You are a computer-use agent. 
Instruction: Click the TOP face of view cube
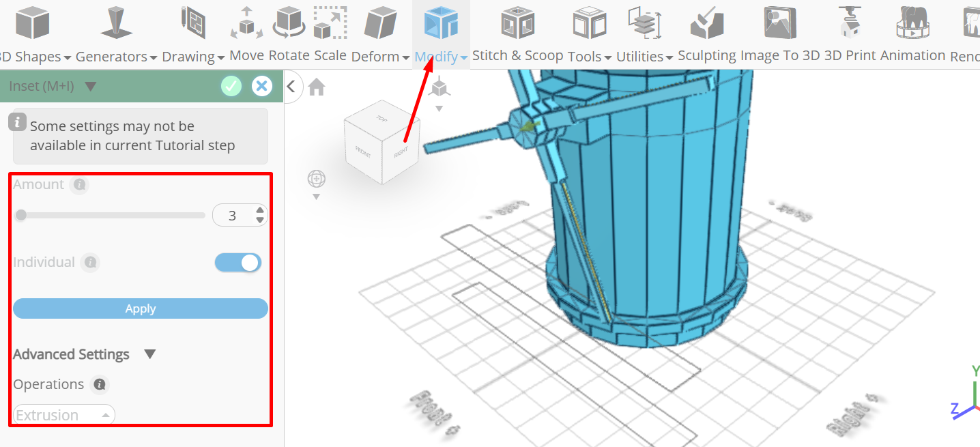point(381,117)
